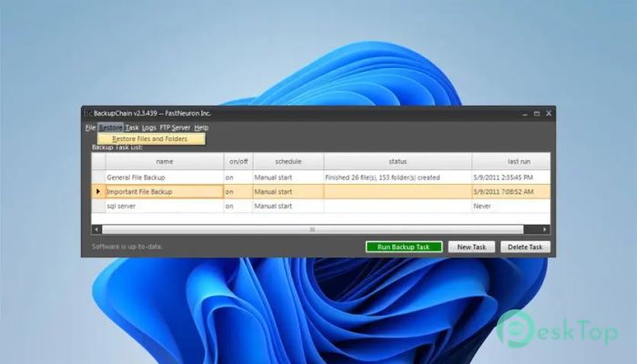Click the New Task button

click(x=471, y=247)
